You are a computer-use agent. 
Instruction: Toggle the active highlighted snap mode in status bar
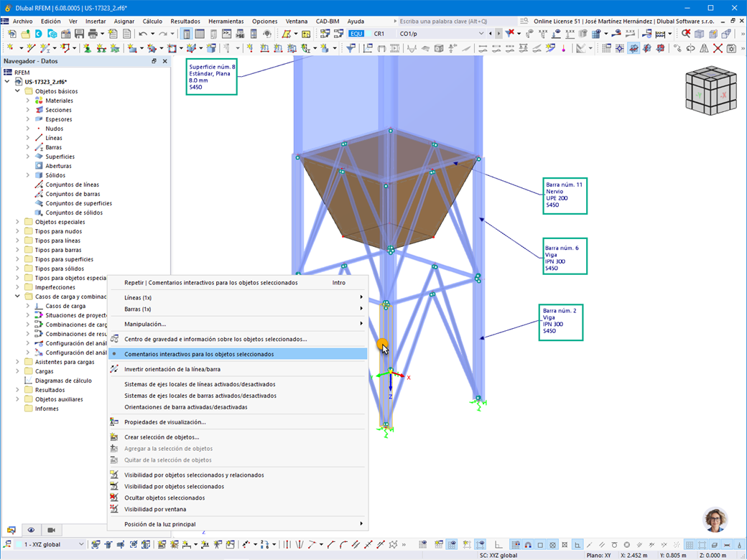577,544
